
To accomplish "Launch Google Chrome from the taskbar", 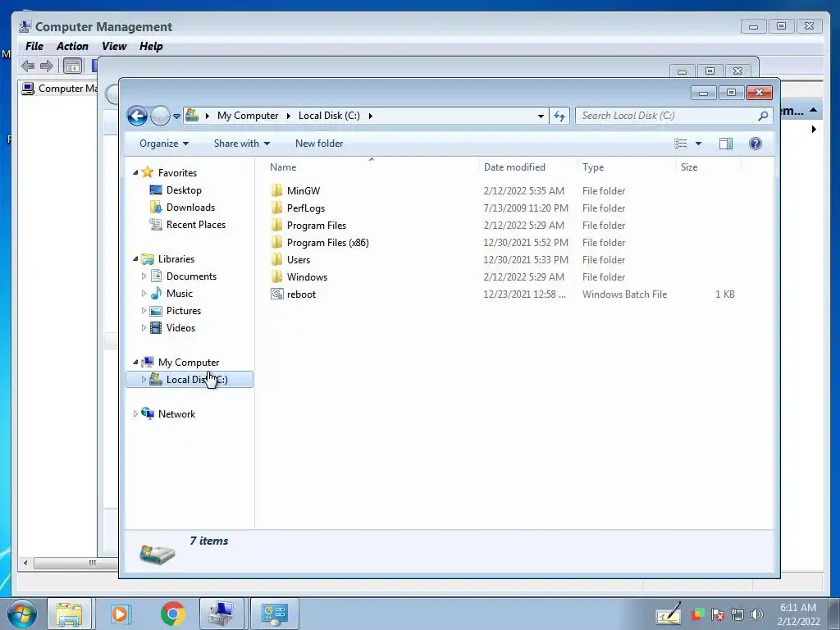I will 172,614.
